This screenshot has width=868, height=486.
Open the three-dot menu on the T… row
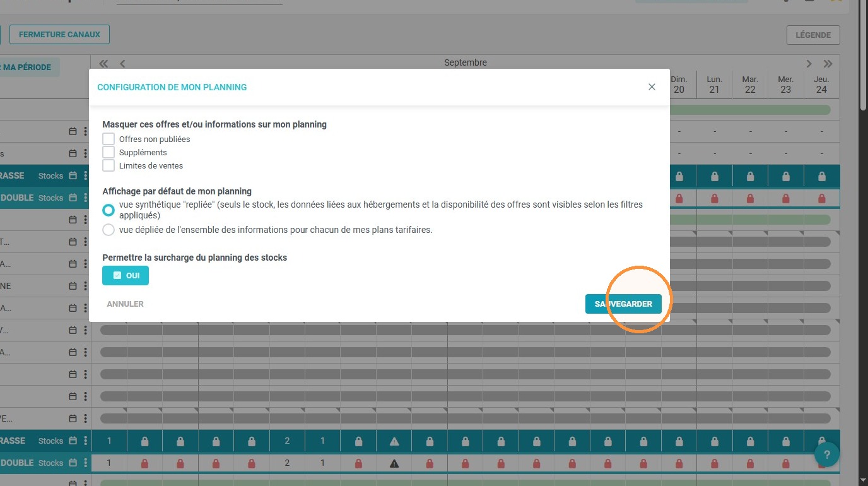85,242
